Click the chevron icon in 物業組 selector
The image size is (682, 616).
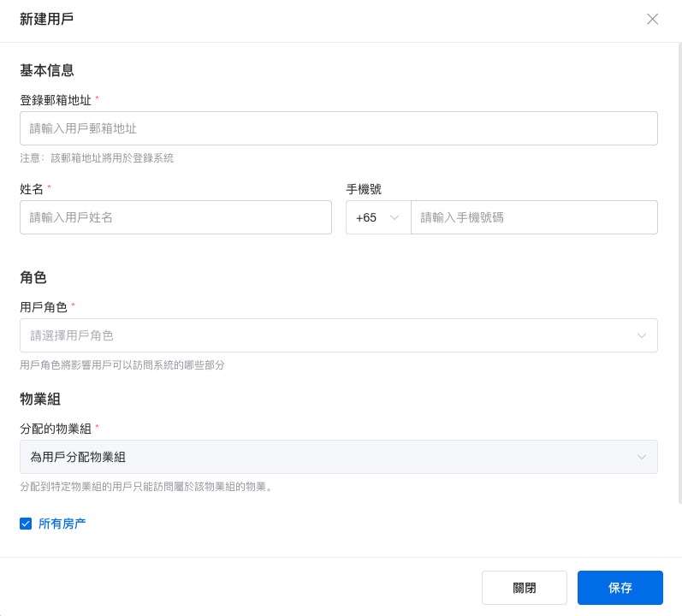[642, 457]
